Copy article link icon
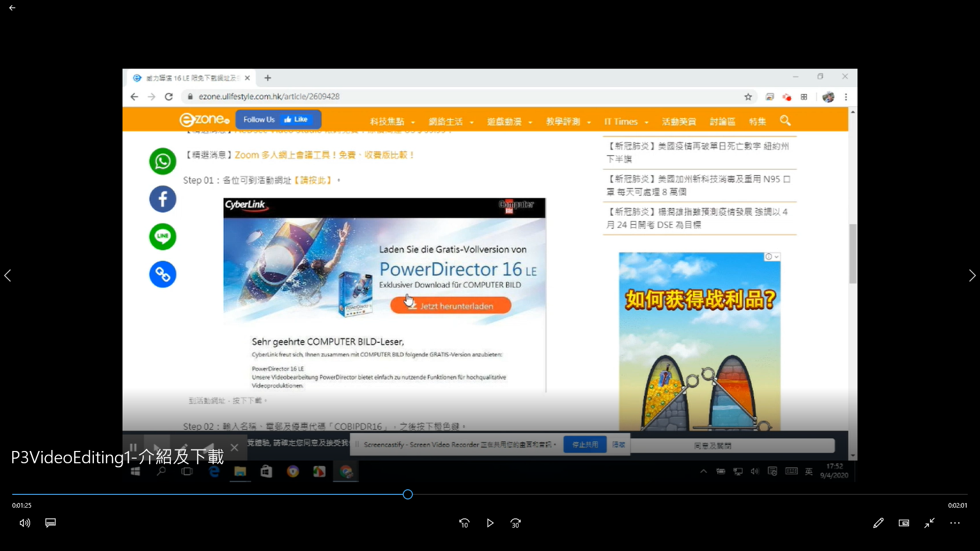Image resolution: width=980 pixels, height=551 pixels. click(162, 274)
